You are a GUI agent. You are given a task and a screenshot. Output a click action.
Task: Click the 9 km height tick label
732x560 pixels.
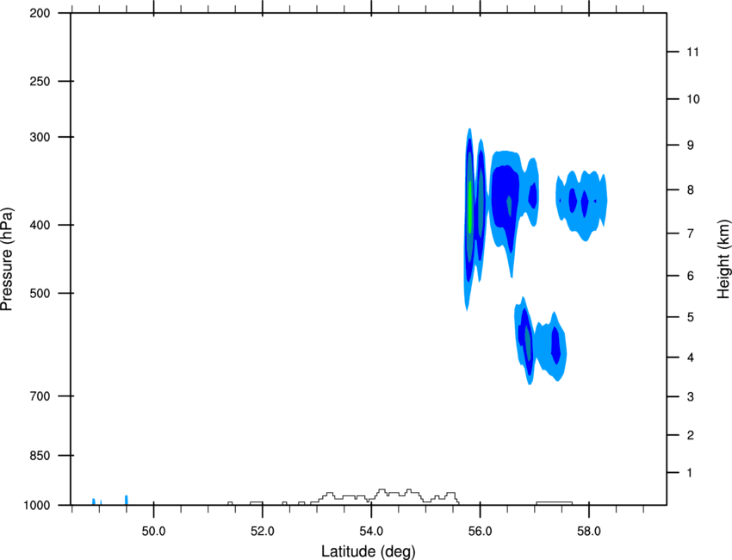tap(691, 146)
